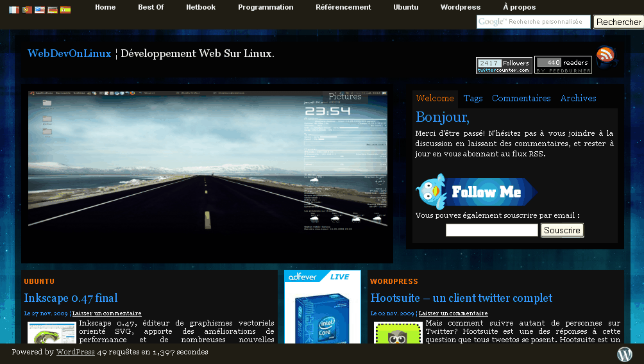Screen dimensions: 644x364
Task: Click the 49 requêtes en 1,397 secondes text
Action: pyautogui.click(x=153, y=352)
